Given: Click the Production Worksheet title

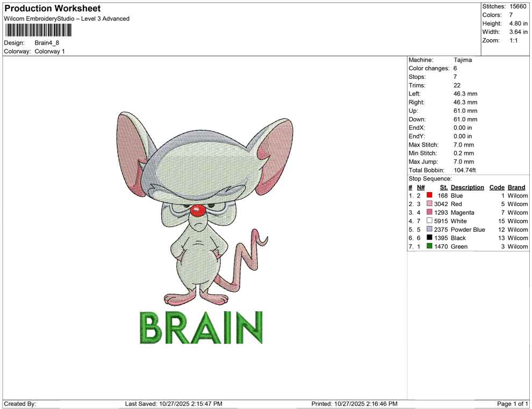Looking at the screenshot, I should [53, 8].
